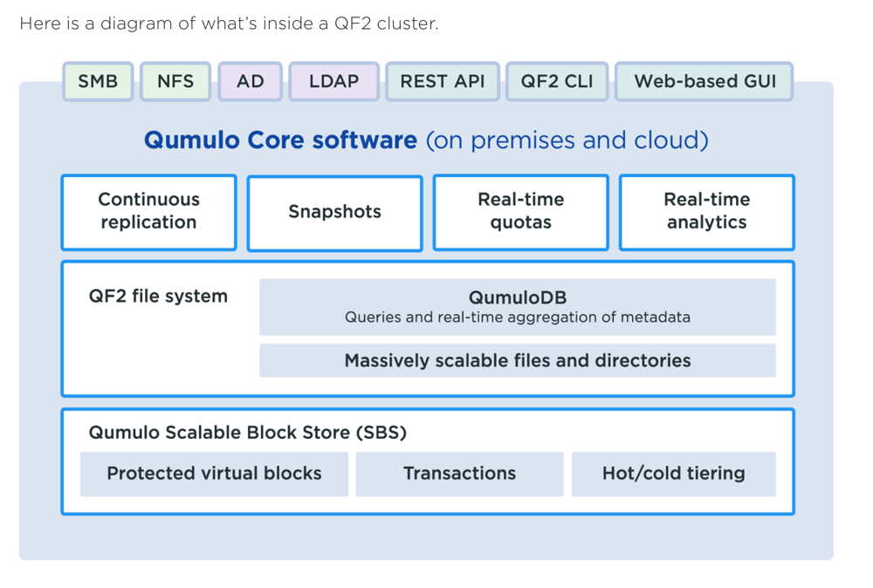Select the Real-time quotas box

(520, 212)
